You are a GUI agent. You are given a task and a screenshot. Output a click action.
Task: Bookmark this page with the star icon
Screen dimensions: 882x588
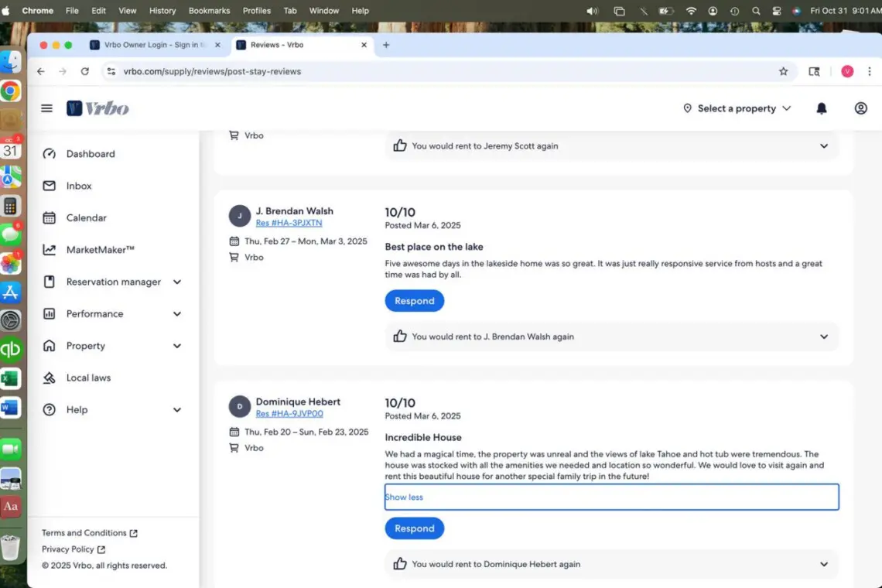click(x=783, y=71)
